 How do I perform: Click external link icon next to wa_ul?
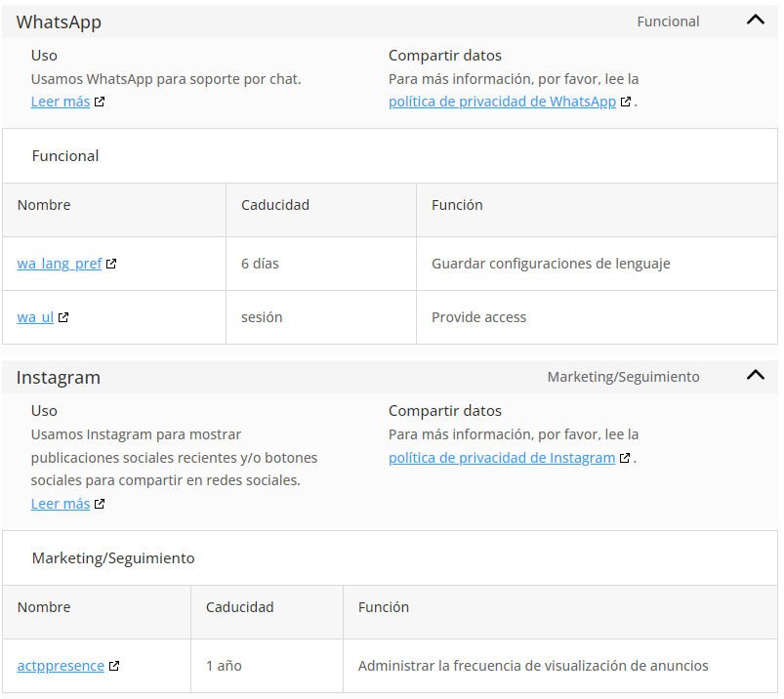coord(63,317)
